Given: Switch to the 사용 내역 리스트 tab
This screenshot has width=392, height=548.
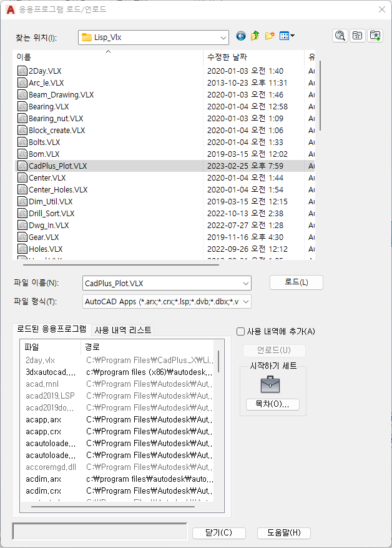Looking at the screenshot, I should pos(123,330).
